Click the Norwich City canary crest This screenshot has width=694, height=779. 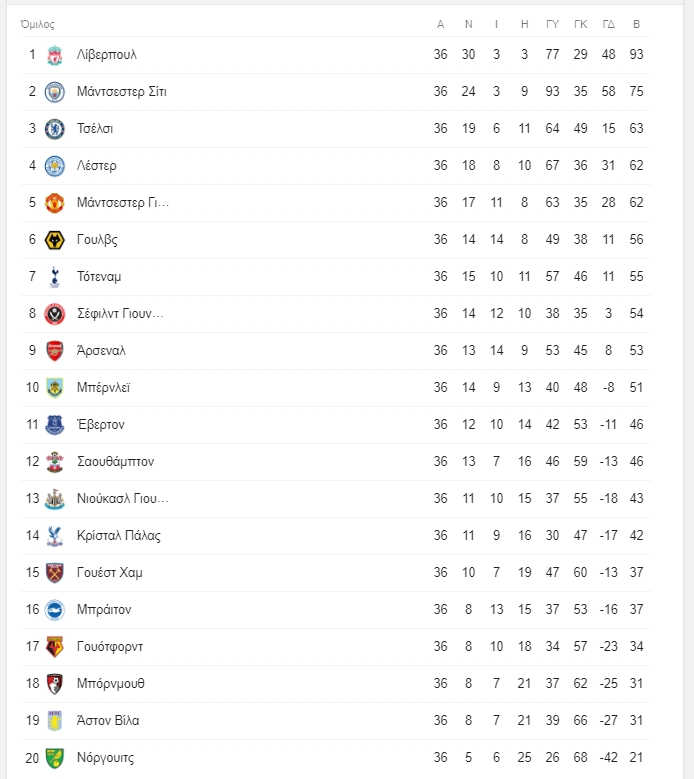(55, 758)
